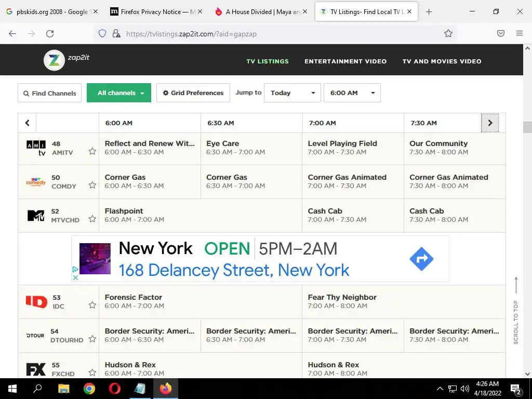The height and width of the screenshot is (399, 532).
Task: Open the AMI tv channel logo
Action: click(x=36, y=148)
